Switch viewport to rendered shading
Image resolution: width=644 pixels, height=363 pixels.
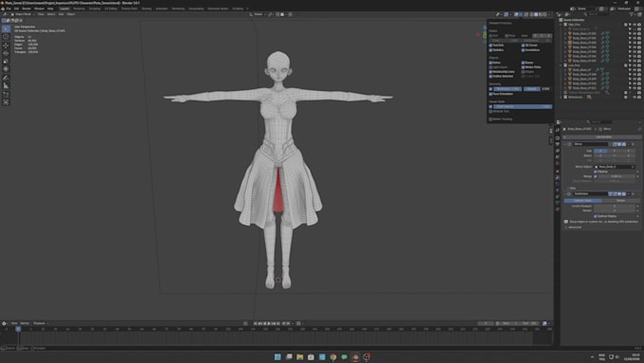pyautogui.click(x=545, y=14)
